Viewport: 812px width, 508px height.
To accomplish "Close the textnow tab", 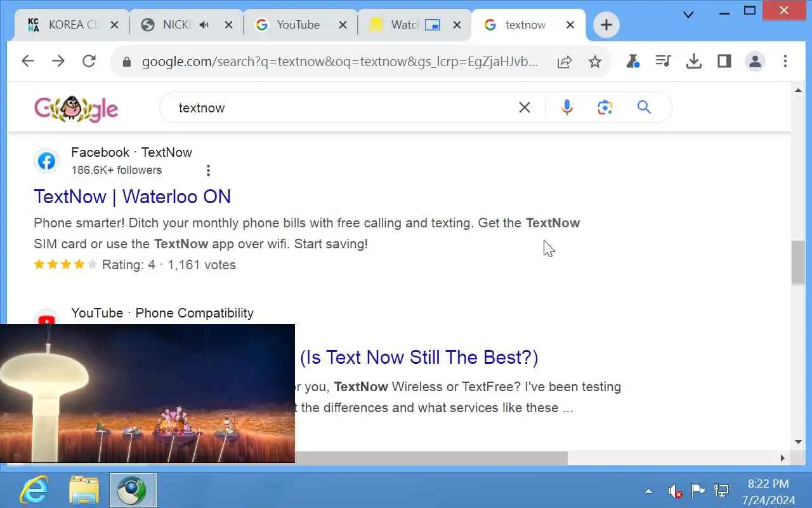I will coord(570,25).
